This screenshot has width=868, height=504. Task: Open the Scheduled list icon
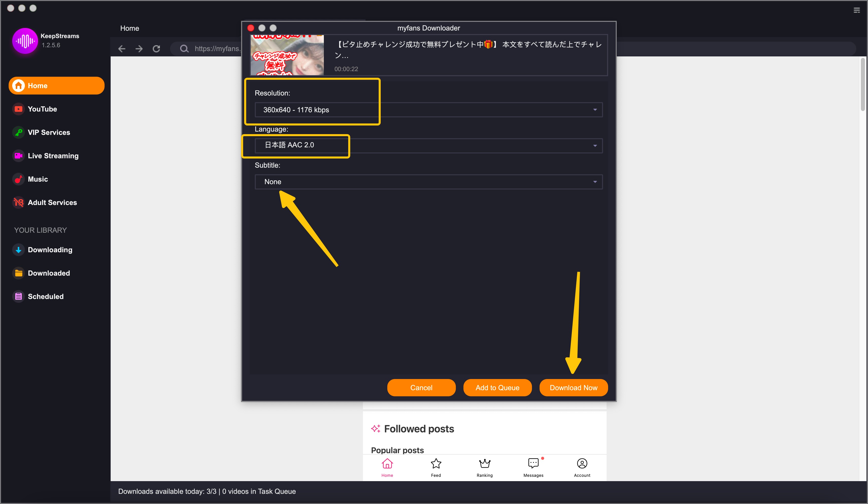pos(19,296)
